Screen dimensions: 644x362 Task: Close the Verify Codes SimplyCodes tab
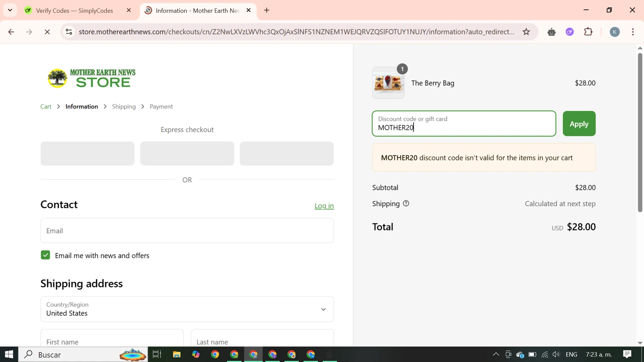click(x=129, y=10)
